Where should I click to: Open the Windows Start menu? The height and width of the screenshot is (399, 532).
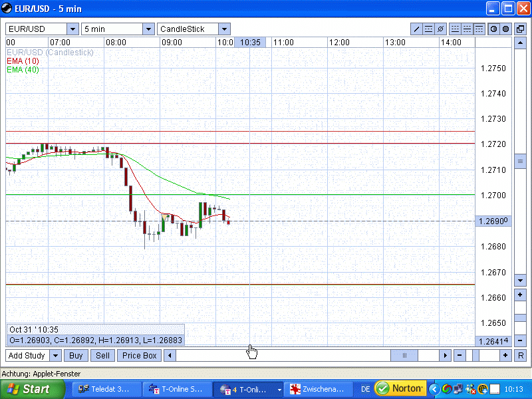(x=32, y=389)
